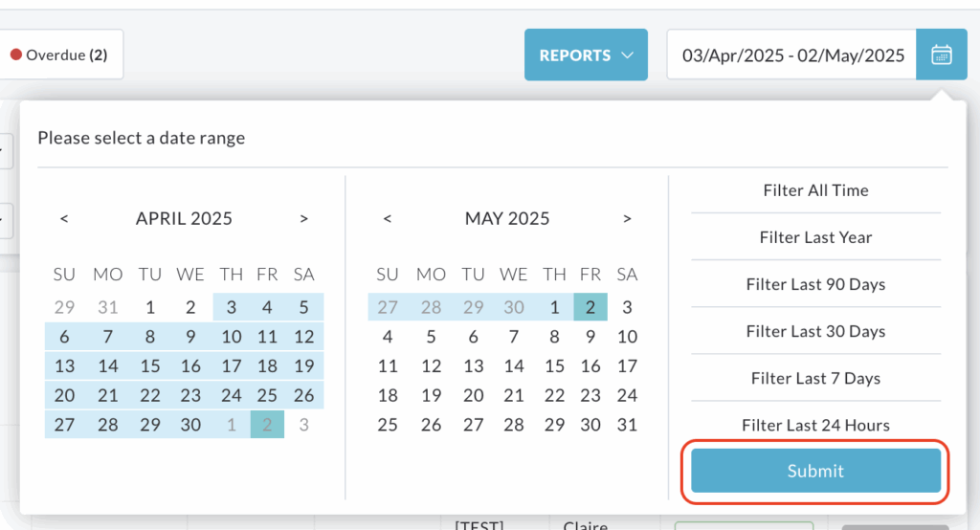Go to previous month before April 2025
Image resolution: width=980 pixels, height=530 pixels.
64,219
